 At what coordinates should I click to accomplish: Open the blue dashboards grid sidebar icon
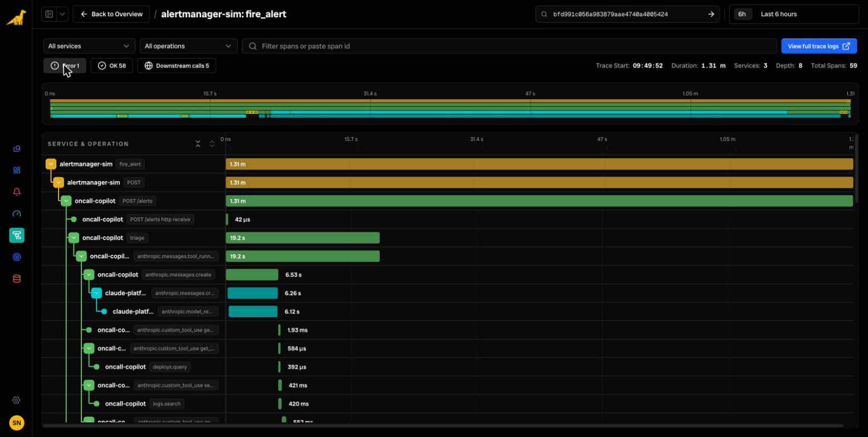17,170
